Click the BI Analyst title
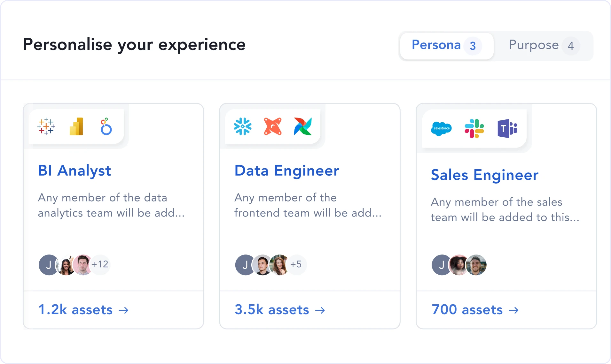The width and height of the screenshot is (611, 364). pyautogui.click(x=74, y=171)
